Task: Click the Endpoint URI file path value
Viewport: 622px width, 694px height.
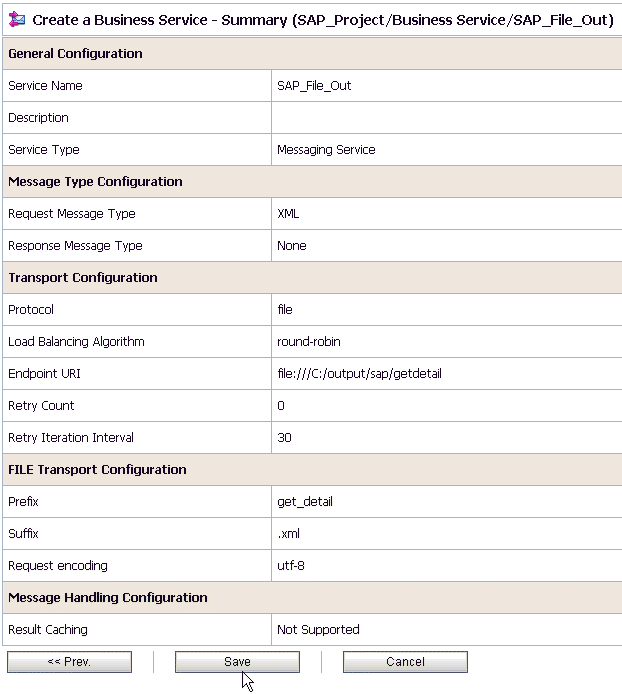Action: 359,374
